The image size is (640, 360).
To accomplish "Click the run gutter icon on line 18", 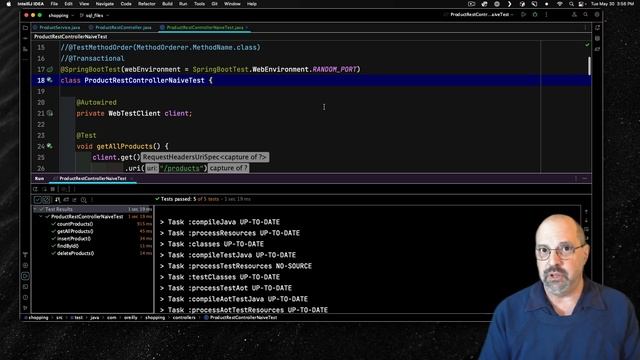I will click(x=50, y=80).
